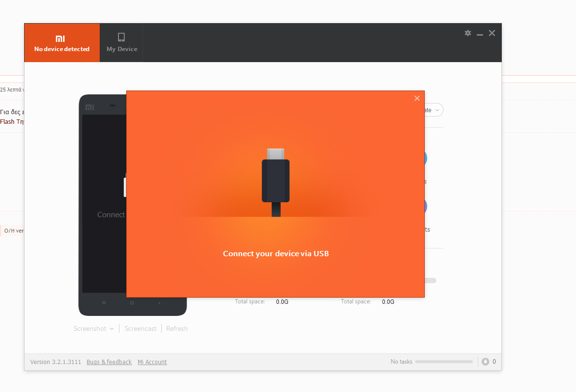Click the Connect your device via USB text
Viewport: 576px width, 392px height.
click(x=276, y=253)
